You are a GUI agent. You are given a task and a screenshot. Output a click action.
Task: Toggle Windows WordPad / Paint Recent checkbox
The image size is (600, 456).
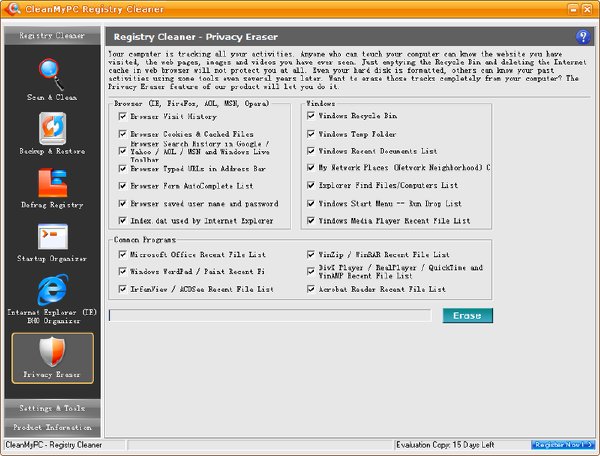[122, 271]
